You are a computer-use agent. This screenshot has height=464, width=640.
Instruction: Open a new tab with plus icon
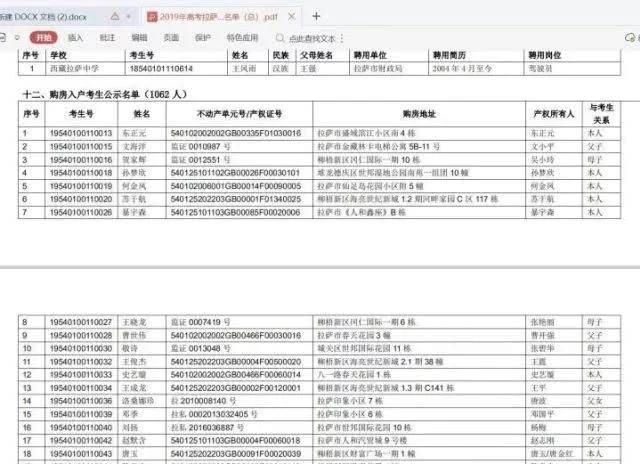[316, 17]
